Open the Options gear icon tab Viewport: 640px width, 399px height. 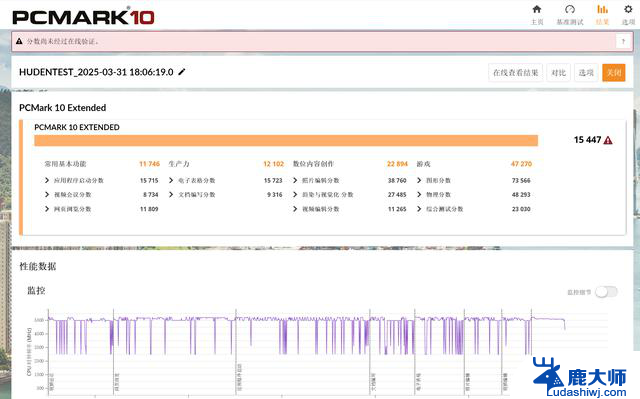tap(628, 15)
